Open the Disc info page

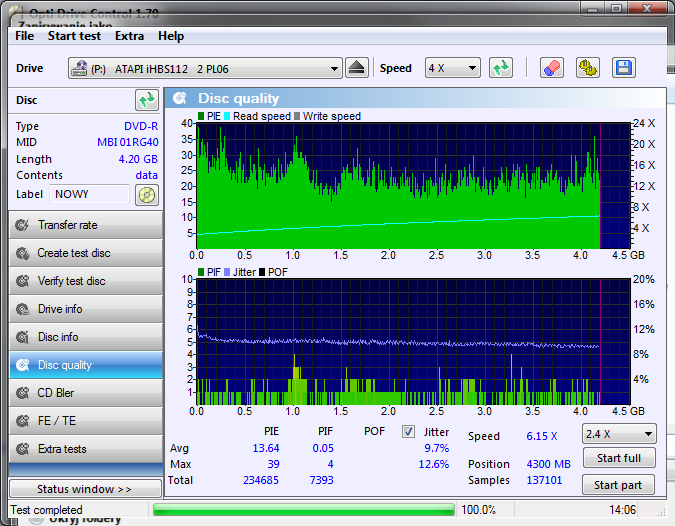point(86,337)
